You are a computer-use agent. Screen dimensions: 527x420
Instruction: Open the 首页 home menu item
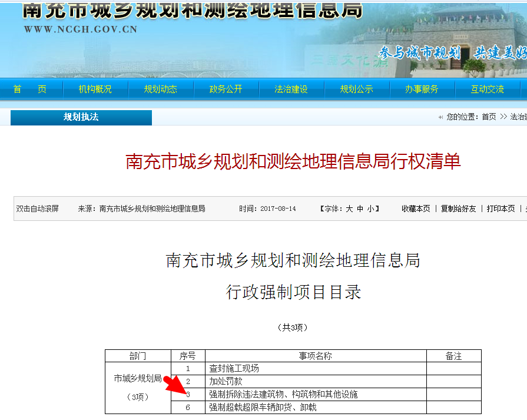coord(29,90)
